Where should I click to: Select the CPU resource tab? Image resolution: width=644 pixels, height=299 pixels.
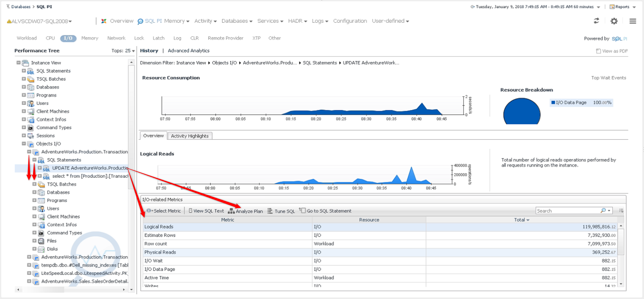[50, 38]
